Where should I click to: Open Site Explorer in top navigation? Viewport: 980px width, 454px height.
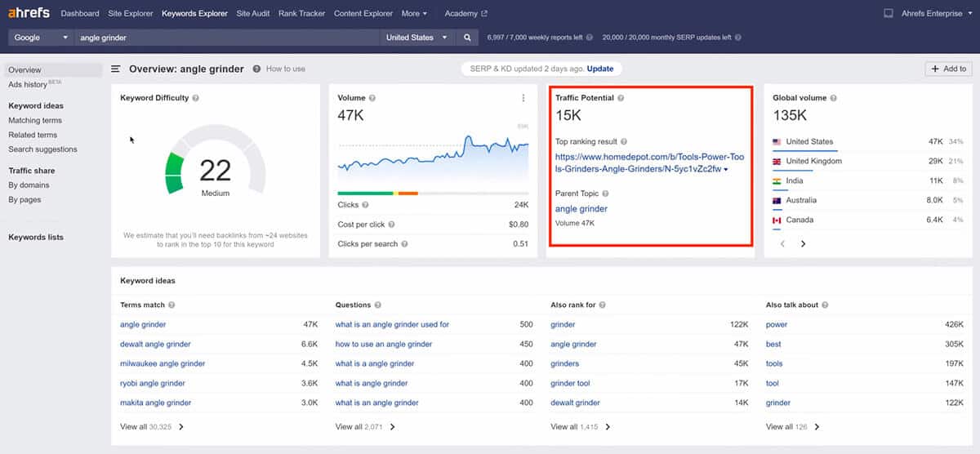[x=131, y=13]
